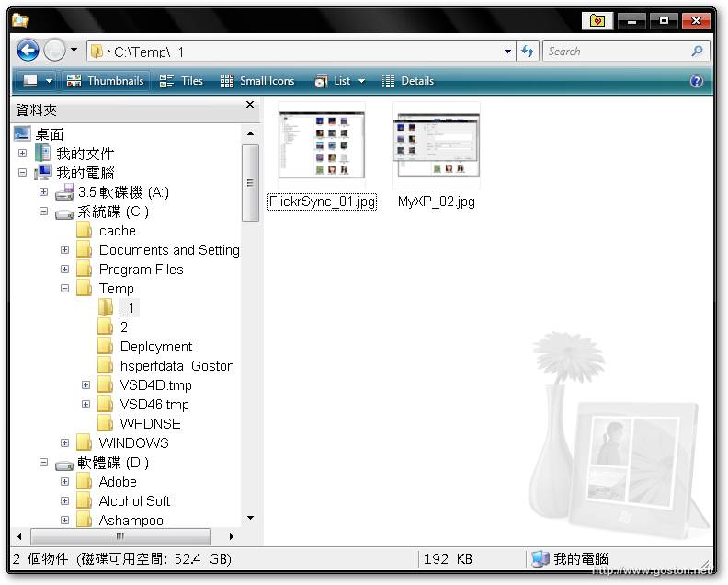Select the Program Files folder icon
This screenshot has height=585, width=728.
click(84, 269)
